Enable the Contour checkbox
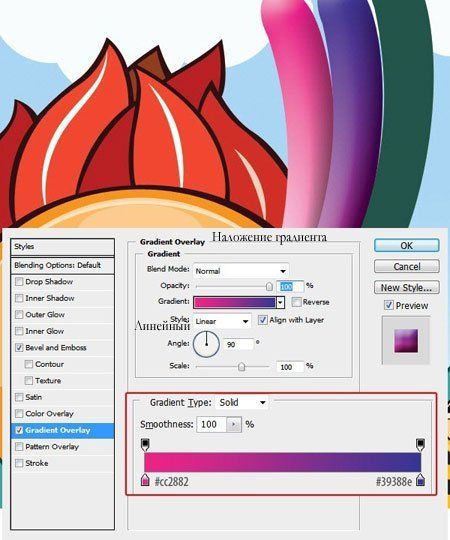This screenshot has width=450, height=540. pyautogui.click(x=29, y=364)
